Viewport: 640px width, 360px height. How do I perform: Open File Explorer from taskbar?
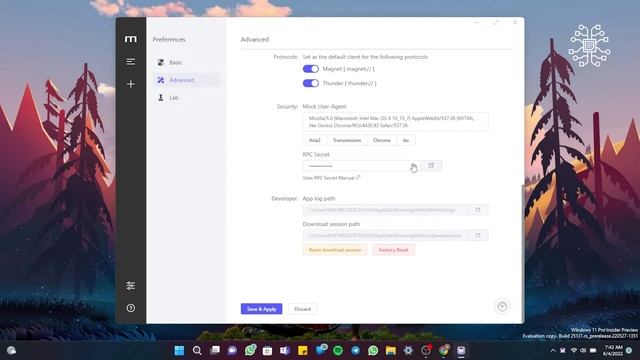tap(391, 351)
